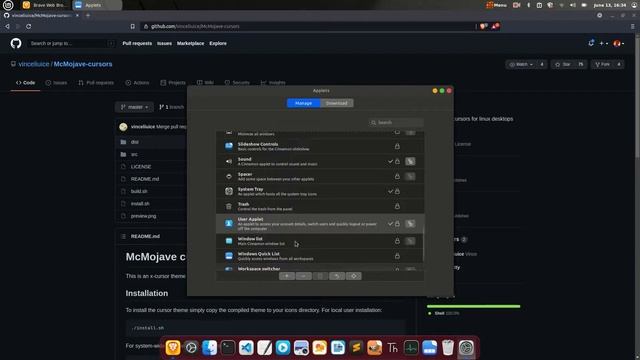Screen dimensions: 640x360
Task: Expand the master branch dropdown
Action: point(134,107)
